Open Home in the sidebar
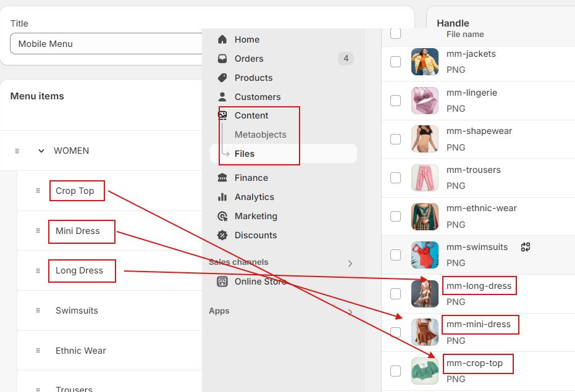This screenshot has height=392, width=575. point(247,40)
